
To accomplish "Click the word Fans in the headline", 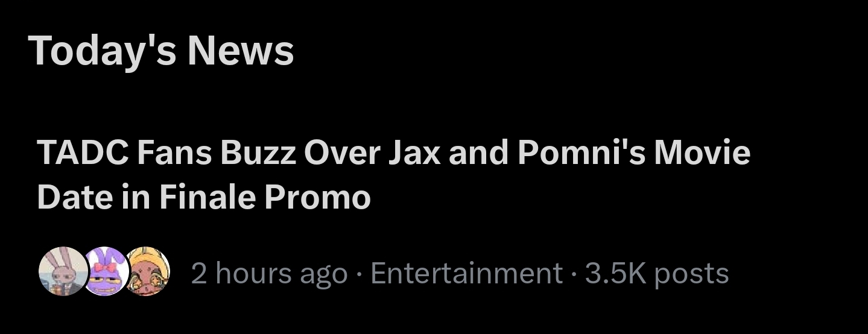I will pos(174,153).
